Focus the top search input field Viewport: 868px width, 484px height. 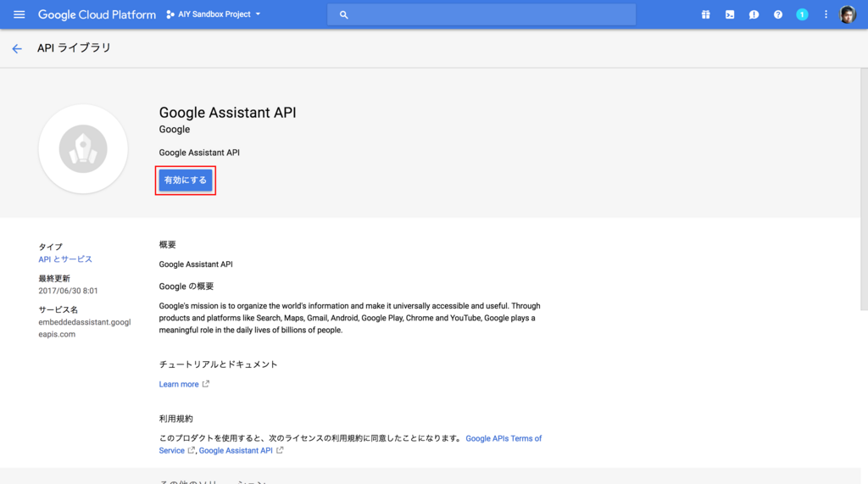(x=481, y=14)
